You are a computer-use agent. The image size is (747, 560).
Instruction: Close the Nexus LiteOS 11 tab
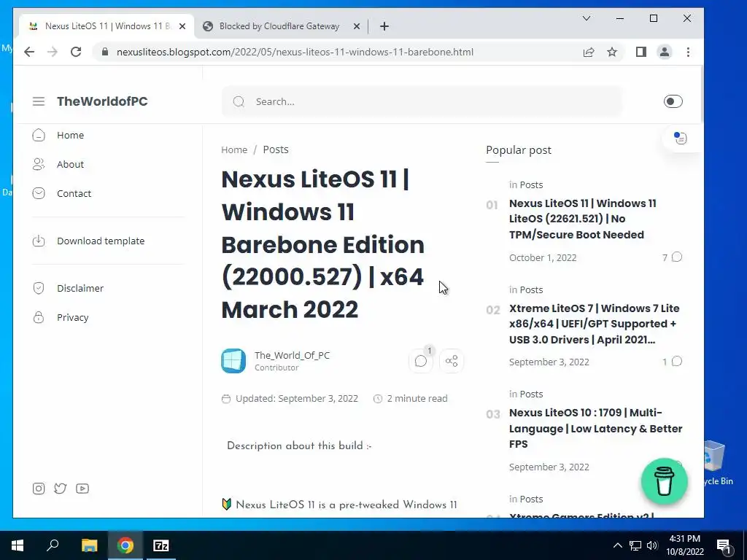(182, 26)
